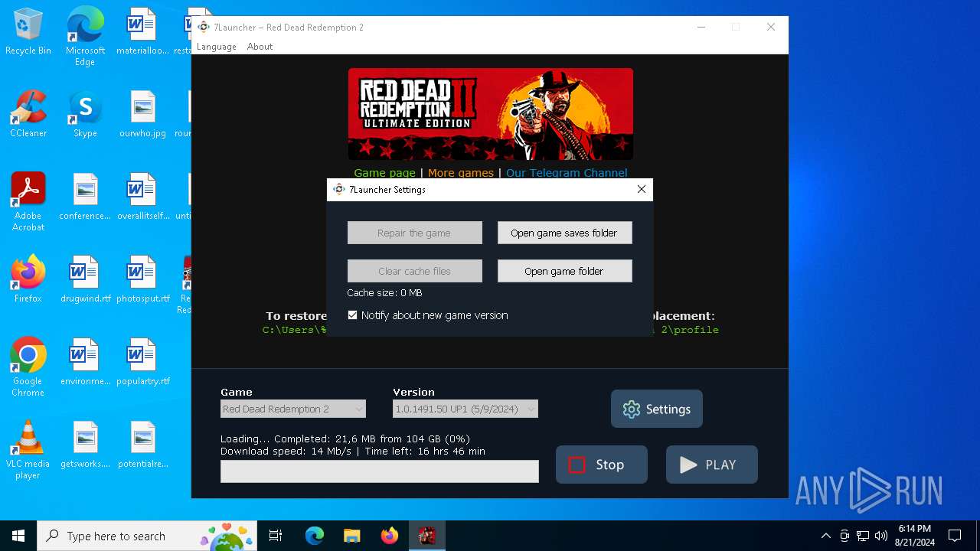Screen dimensions: 980x551
Task: Open the Game page link
Action: click(384, 173)
